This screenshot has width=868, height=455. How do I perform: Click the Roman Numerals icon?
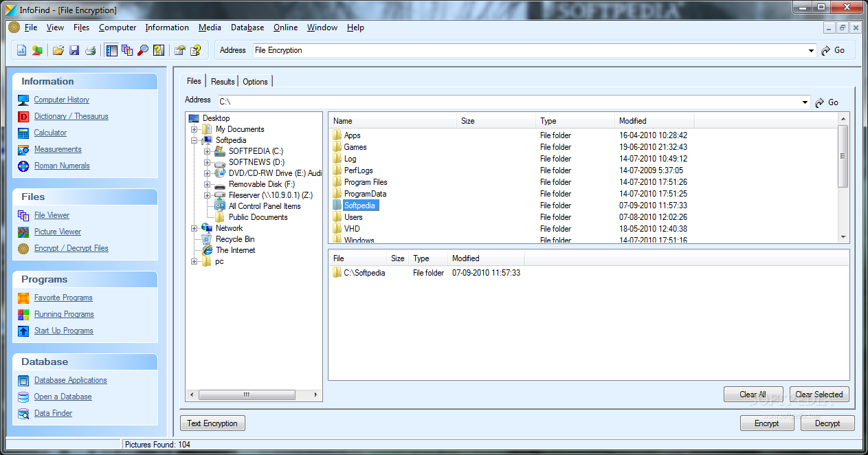pos(23,166)
